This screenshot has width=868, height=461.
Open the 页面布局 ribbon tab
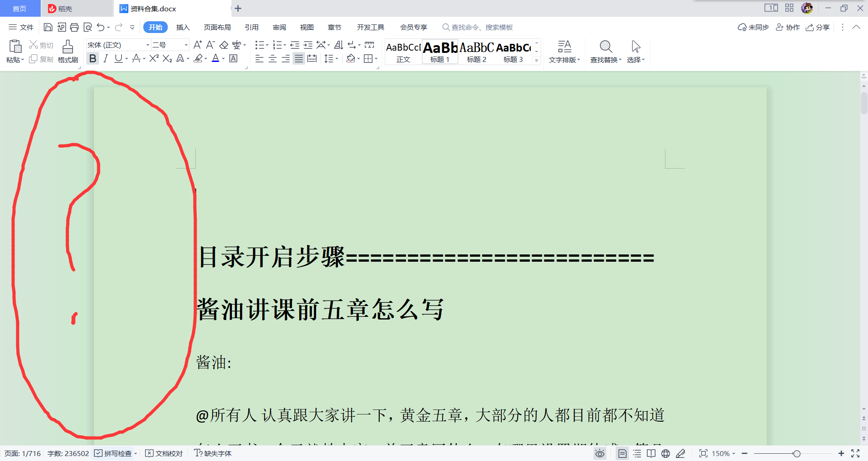click(x=217, y=27)
